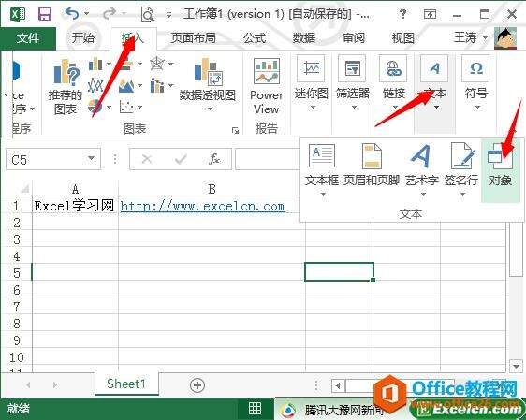
Task: Open the 文件 (File) tab
Action: pos(28,37)
